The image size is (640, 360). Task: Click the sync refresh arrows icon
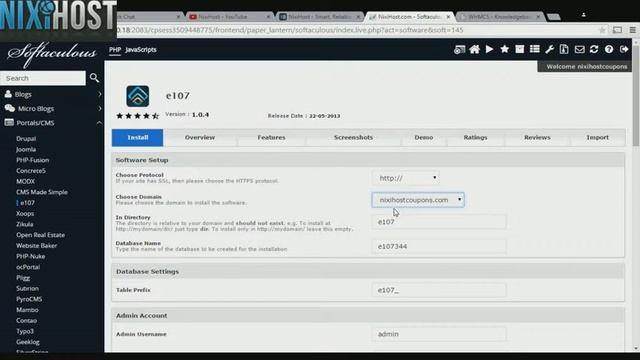tap(594, 49)
